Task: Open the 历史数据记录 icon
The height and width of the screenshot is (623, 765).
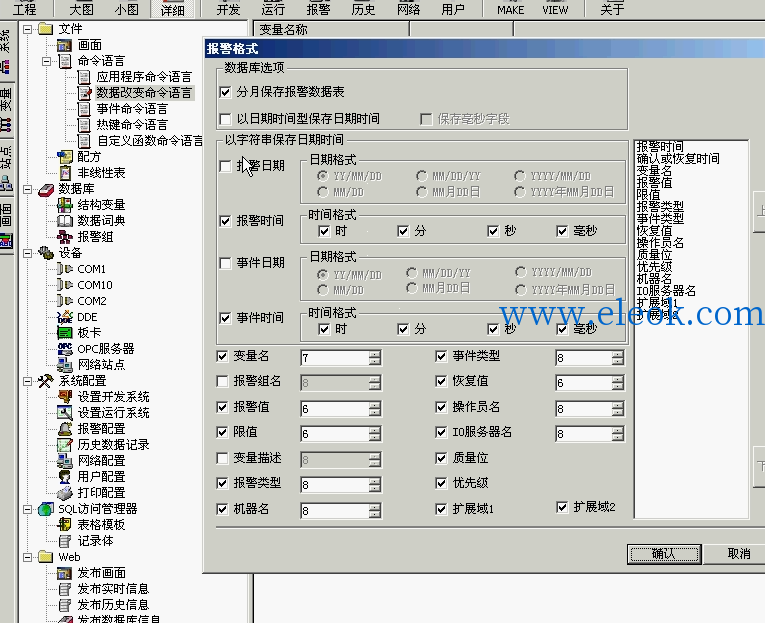Action: tap(64, 445)
